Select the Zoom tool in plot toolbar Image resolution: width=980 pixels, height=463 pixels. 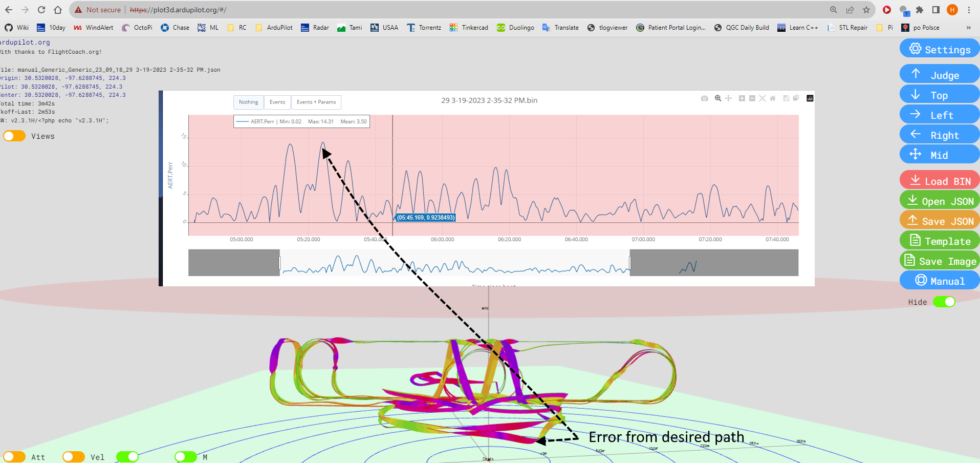click(x=718, y=98)
